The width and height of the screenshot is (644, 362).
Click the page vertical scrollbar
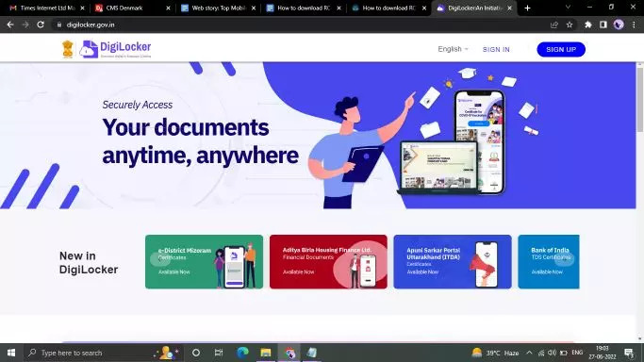[x=640, y=201]
